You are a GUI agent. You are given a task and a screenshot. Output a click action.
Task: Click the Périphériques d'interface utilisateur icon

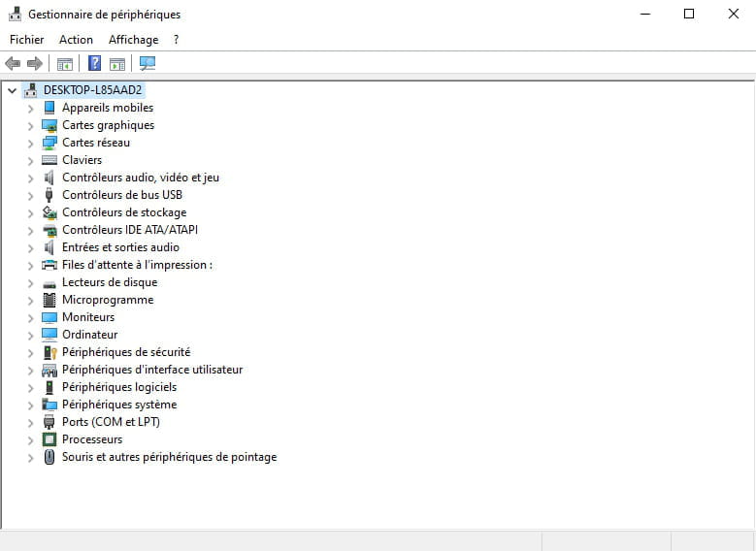pos(49,371)
